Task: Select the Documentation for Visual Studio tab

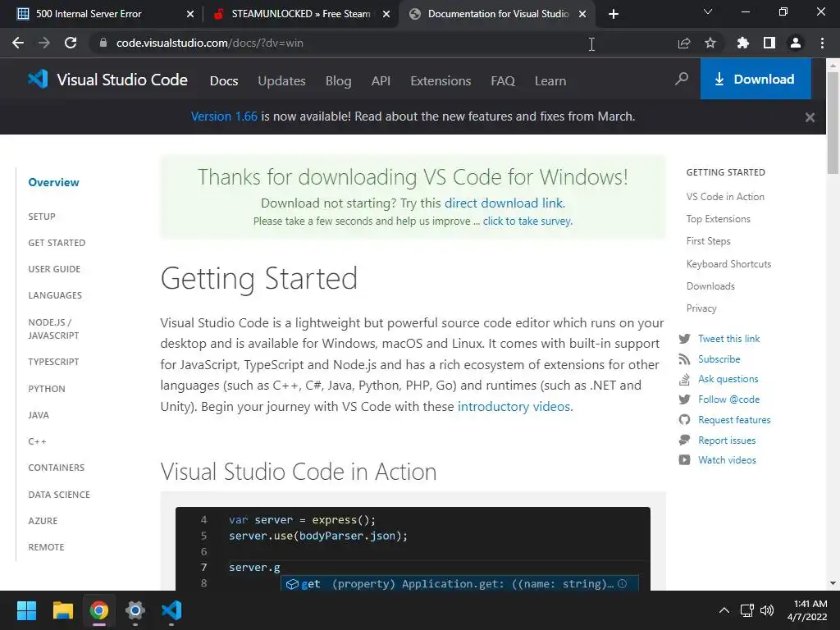Action: click(x=498, y=14)
